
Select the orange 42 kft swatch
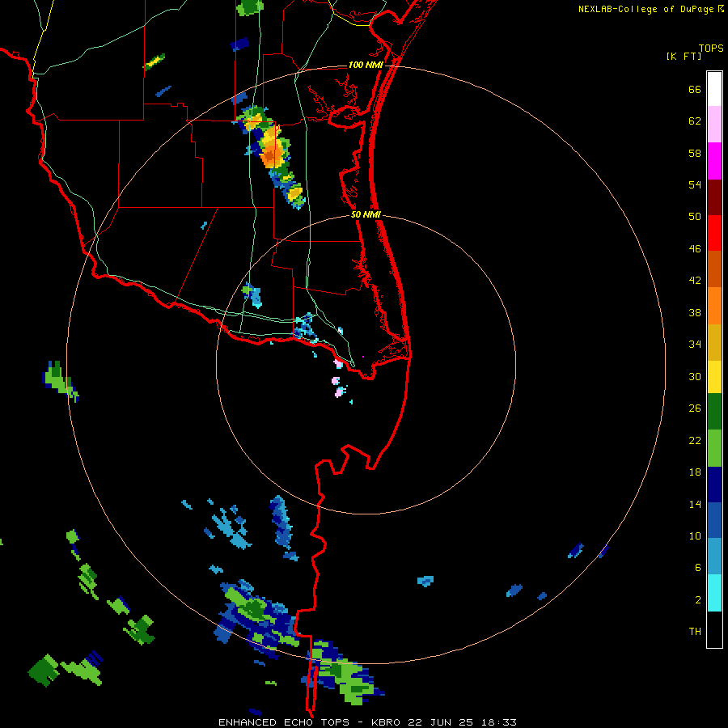(x=714, y=306)
